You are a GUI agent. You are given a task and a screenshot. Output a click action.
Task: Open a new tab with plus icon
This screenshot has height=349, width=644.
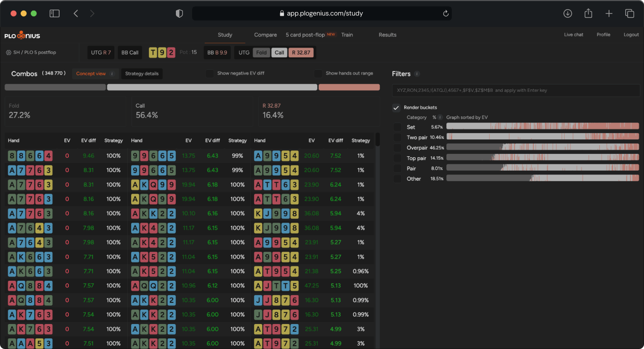point(609,13)
